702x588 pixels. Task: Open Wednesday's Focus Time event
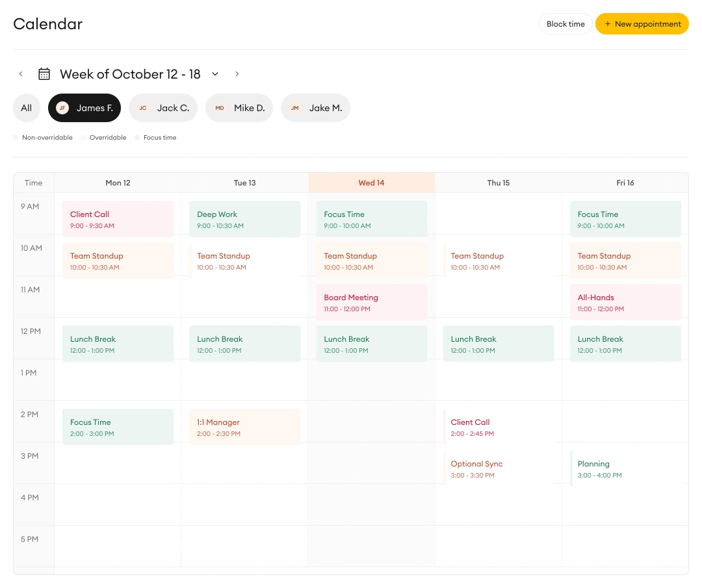pyautogui.click(x=372, y=219)
